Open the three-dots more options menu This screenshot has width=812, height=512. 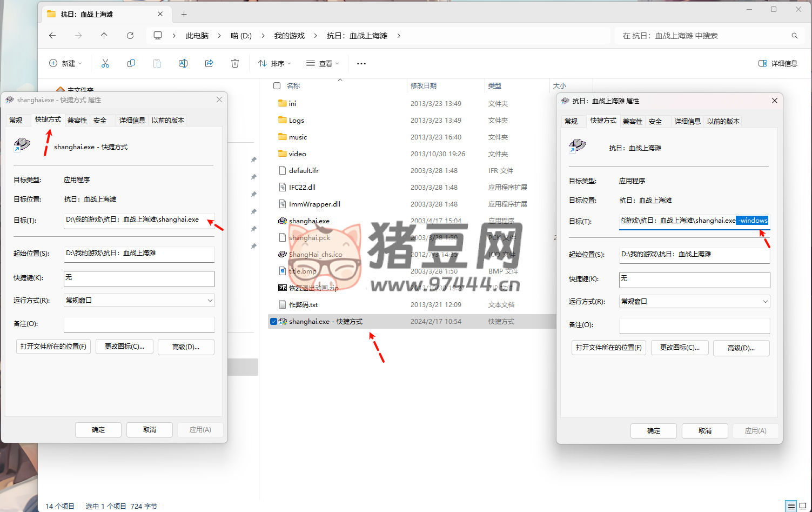point(361,64)
